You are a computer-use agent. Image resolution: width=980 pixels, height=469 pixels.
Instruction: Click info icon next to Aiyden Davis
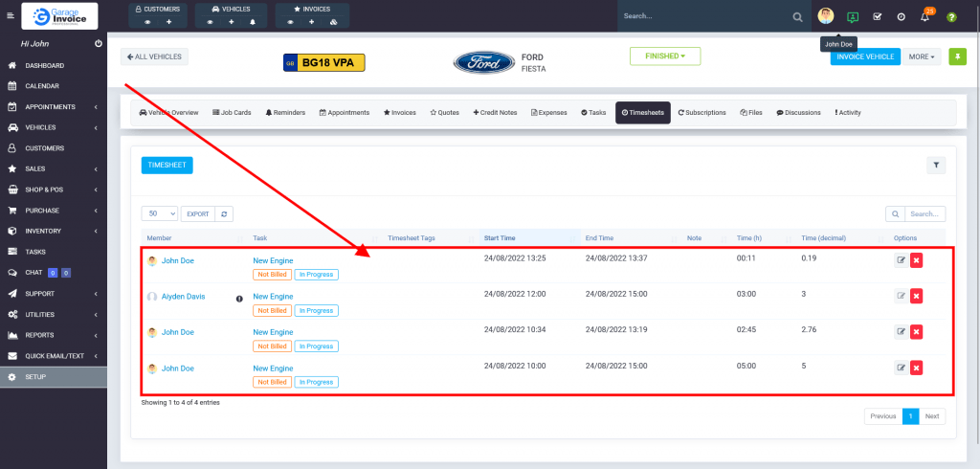pyautogui.click(x=238, y=299)
